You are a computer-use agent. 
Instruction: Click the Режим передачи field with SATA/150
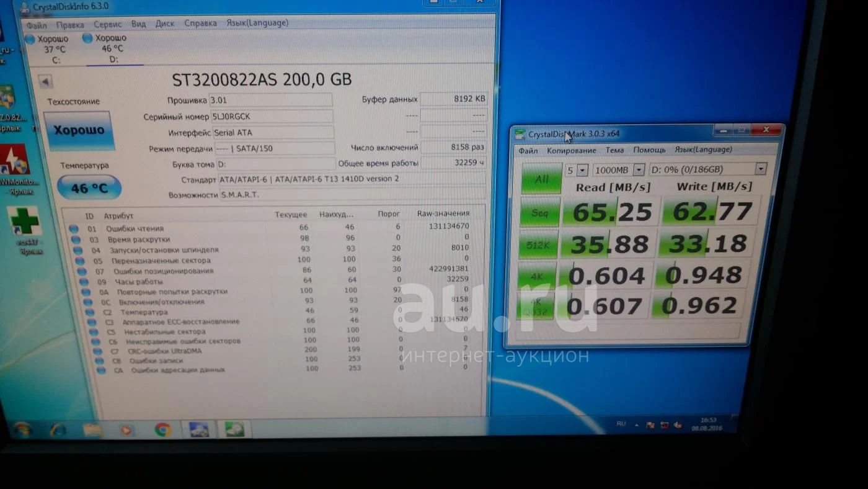[x=273, y=148]
